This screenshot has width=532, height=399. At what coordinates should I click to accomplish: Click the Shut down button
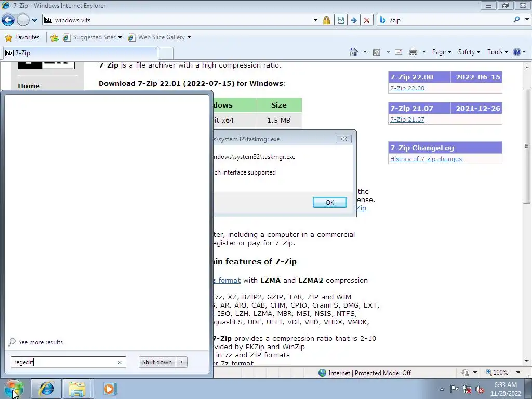[157, 362]
